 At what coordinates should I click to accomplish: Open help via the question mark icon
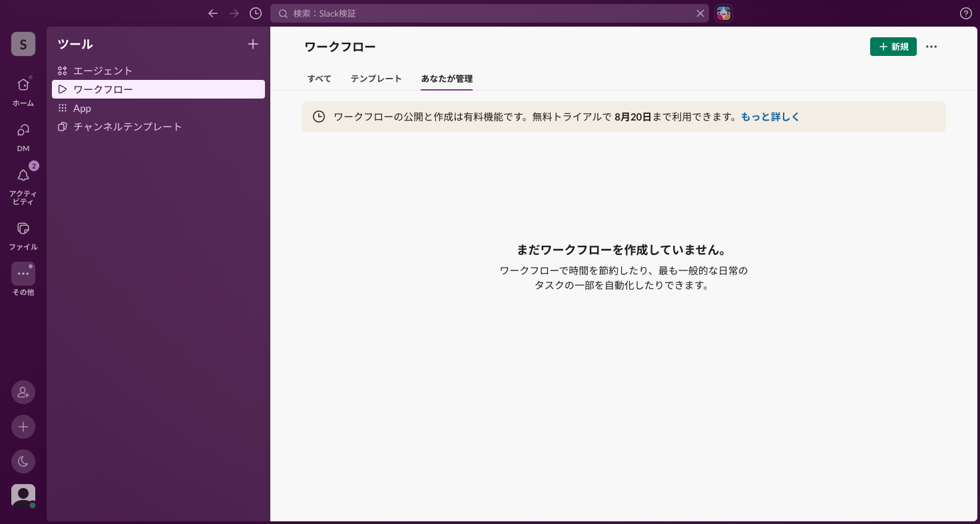[966, 13]
